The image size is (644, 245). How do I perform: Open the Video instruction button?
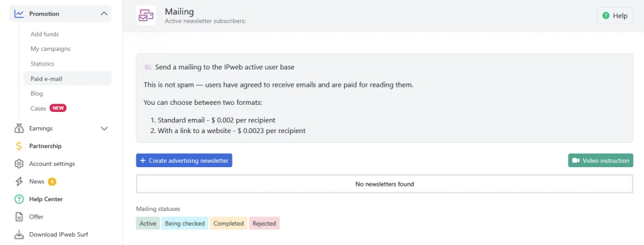pyautogui.click(x=600, y=161)
